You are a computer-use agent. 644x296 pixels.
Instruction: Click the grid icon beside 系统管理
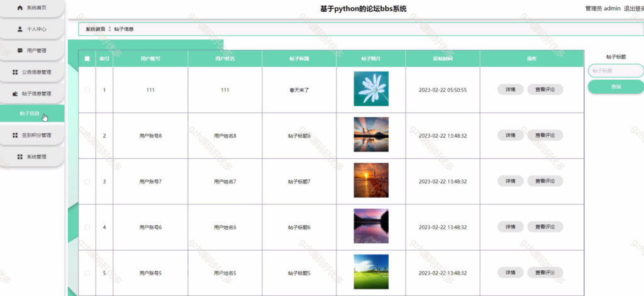[x=19, y=157]
